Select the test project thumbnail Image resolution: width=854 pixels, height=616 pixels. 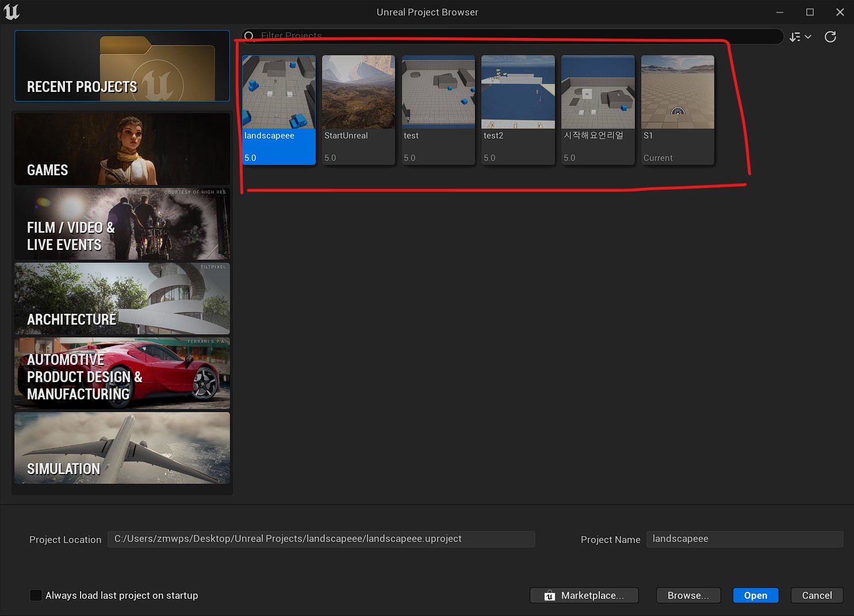coord(438,92)
